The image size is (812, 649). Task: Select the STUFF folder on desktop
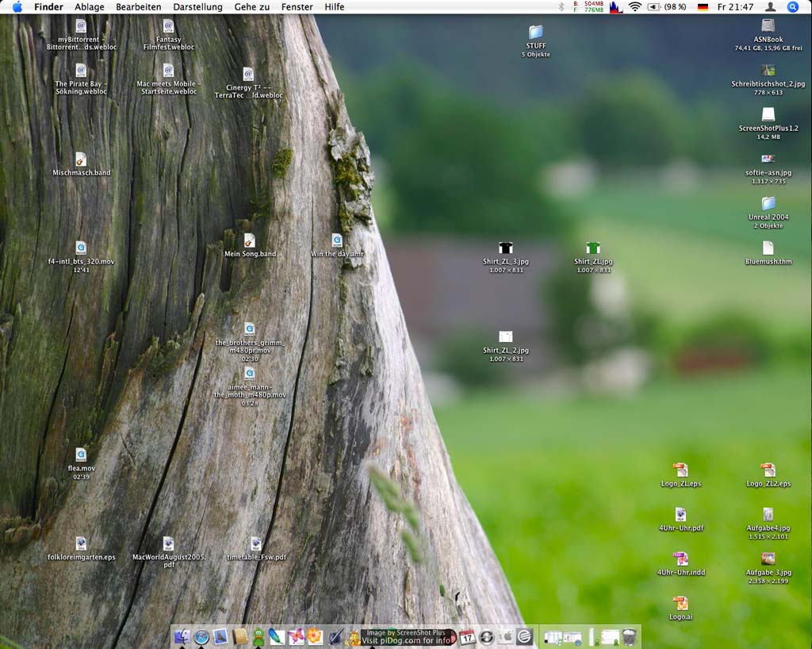536,33
